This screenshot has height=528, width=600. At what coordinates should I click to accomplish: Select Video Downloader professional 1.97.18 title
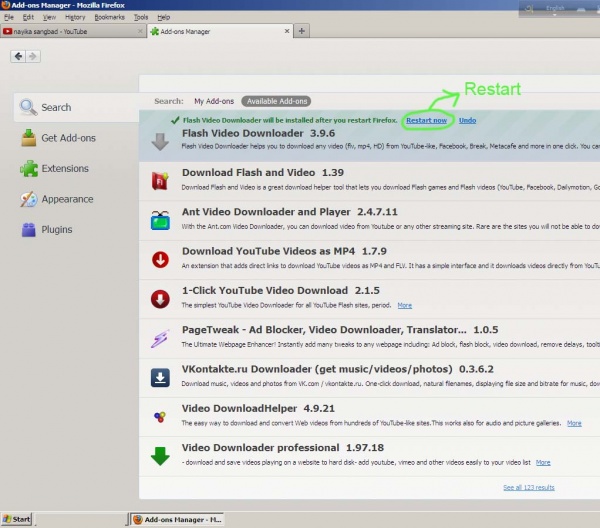coord(283,448)
